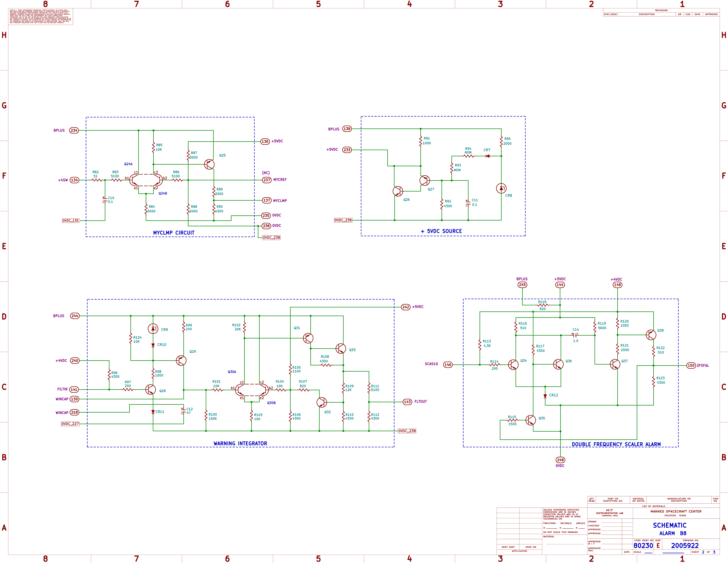
Task: Click connector pin 234 for BPLUS
Action: [74, 130]
